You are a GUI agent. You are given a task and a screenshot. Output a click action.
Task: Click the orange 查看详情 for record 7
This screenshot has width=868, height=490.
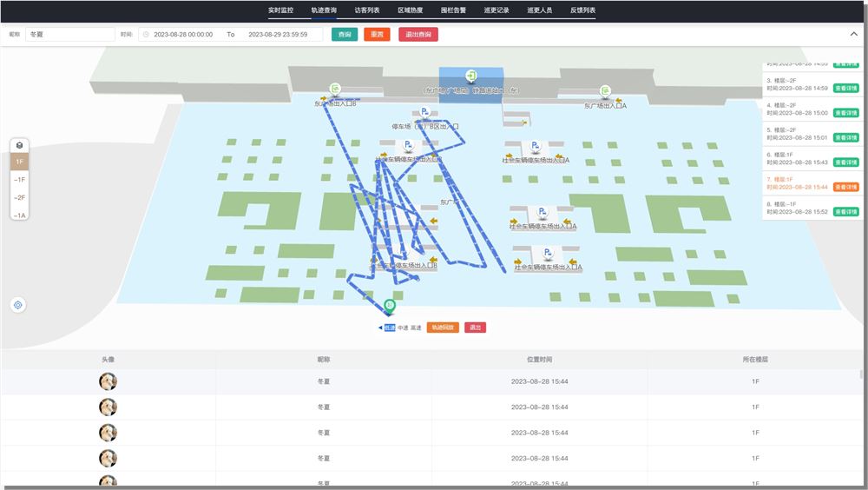[x=845, y=187]
